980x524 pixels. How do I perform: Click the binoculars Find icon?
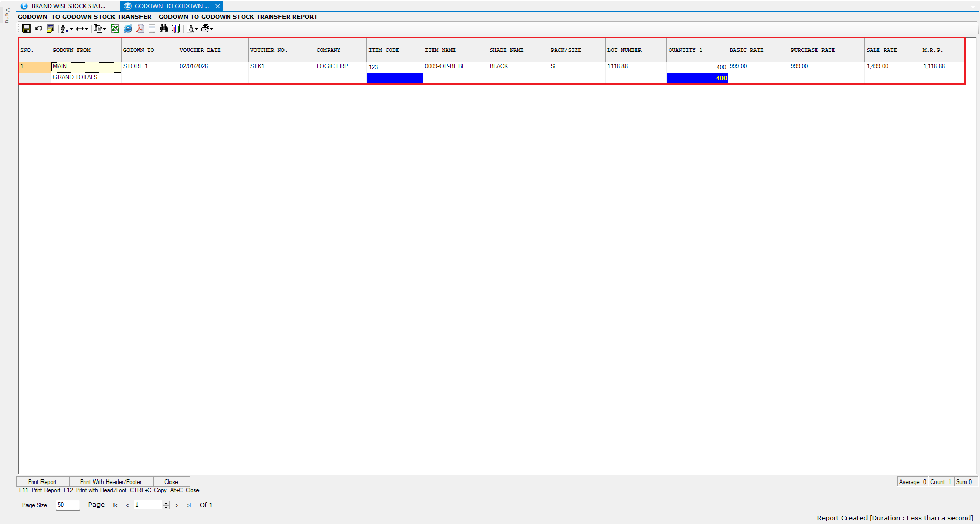tap(164, 29)
